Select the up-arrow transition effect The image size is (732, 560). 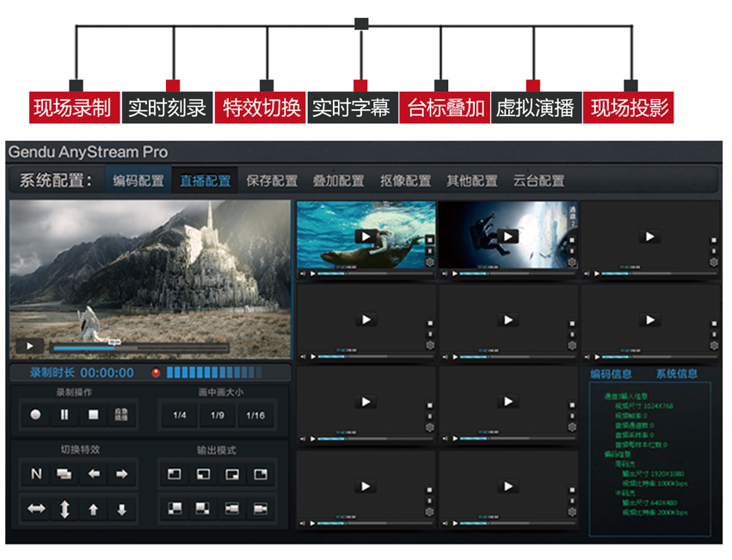[94, 508]
